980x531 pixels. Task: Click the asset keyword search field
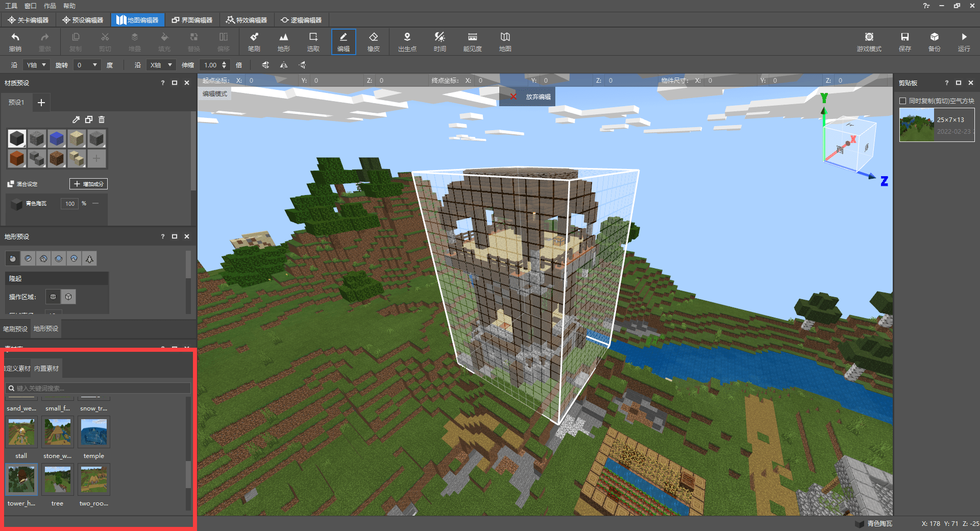[x=98, y=388]
